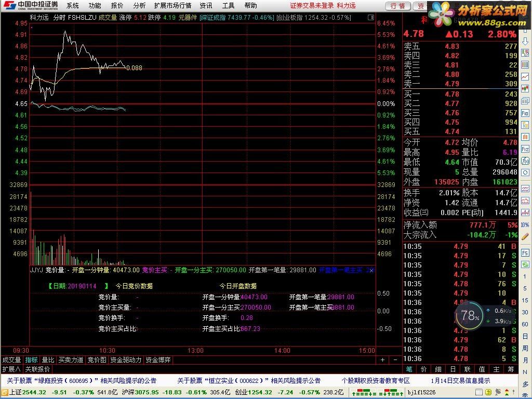Click the status bar icon before 上证
The image size is (532, 399).
pos(5,393)
